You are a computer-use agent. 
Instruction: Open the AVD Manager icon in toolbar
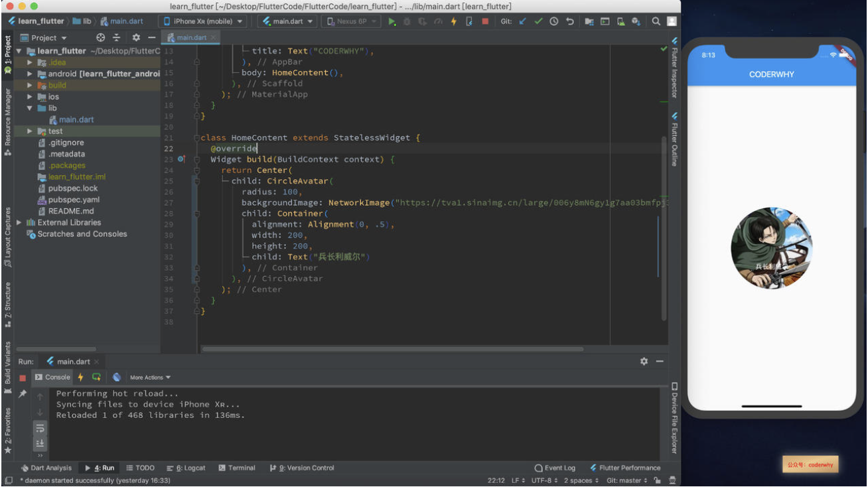(x=620, y=21)
